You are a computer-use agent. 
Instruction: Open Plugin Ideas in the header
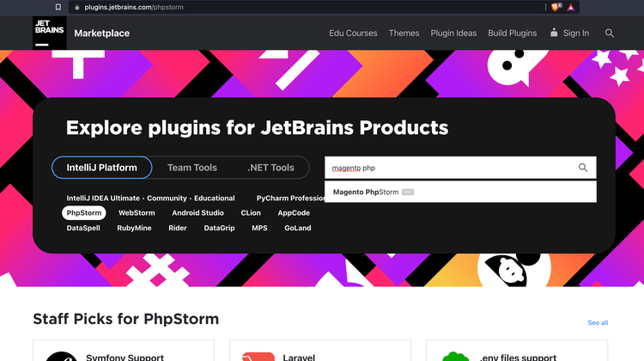[453, 34]
